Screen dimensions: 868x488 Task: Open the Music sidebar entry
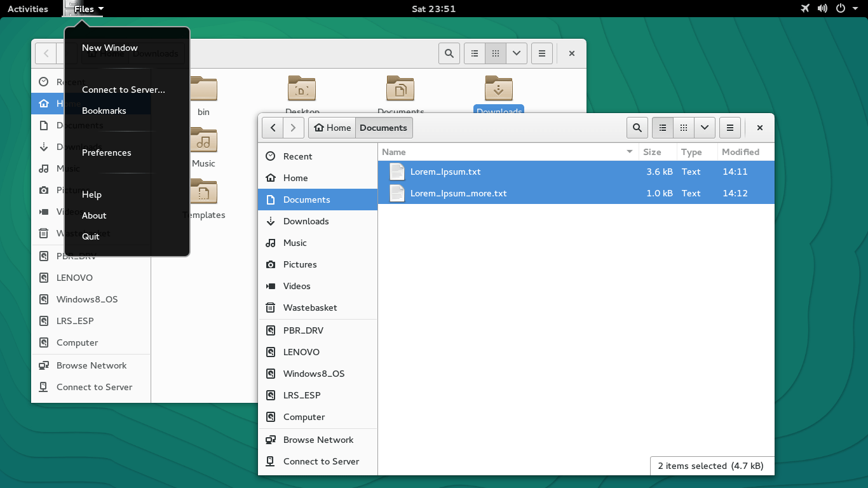(x=295, y=243)
